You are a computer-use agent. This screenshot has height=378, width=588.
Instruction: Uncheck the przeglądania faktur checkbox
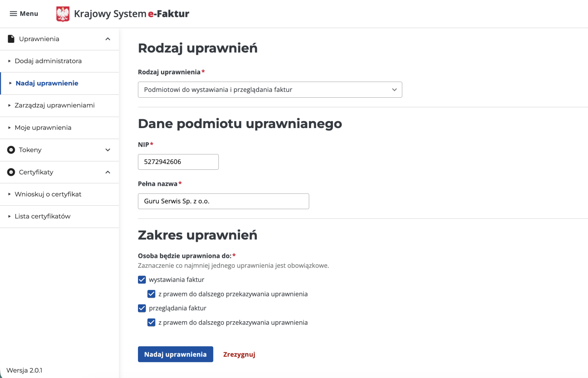142,308
